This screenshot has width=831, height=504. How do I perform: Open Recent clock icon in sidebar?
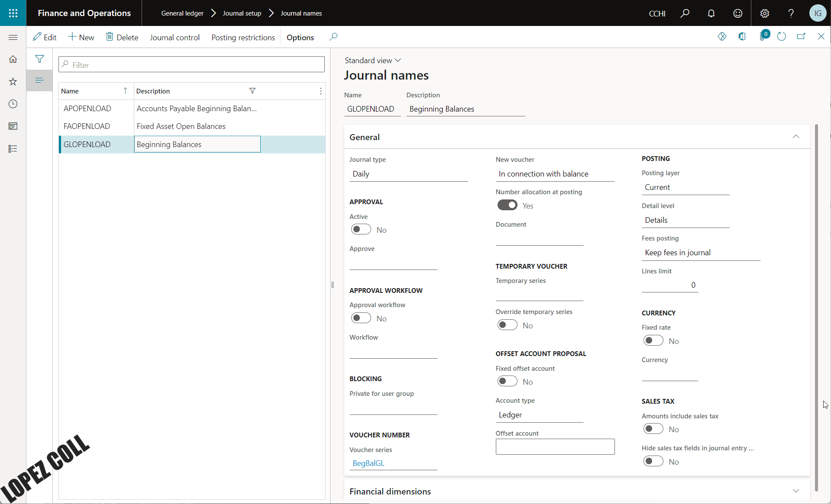(x=13, y=104)
